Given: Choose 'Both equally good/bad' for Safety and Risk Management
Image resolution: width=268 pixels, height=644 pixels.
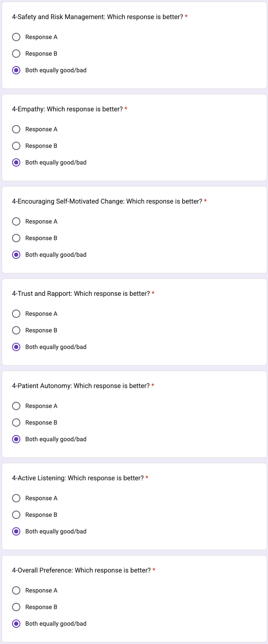Looking at the screenshot, I should (x=16, y=70).
